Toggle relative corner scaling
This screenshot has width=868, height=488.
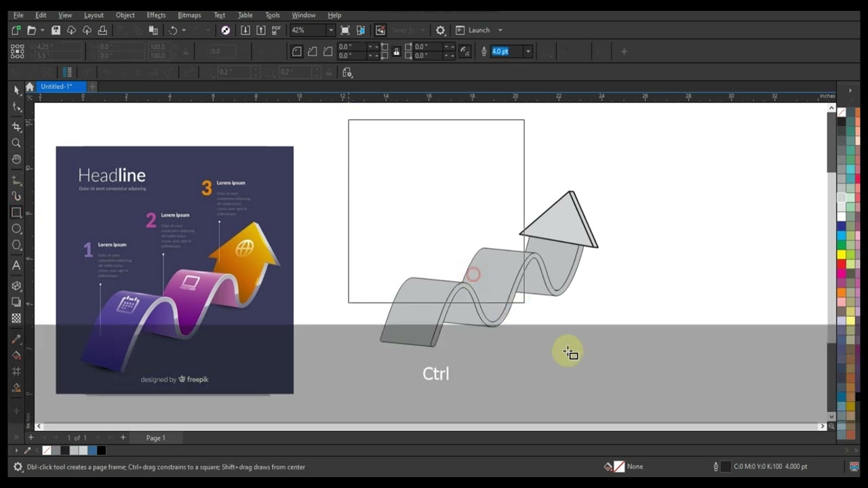(465, 52)
